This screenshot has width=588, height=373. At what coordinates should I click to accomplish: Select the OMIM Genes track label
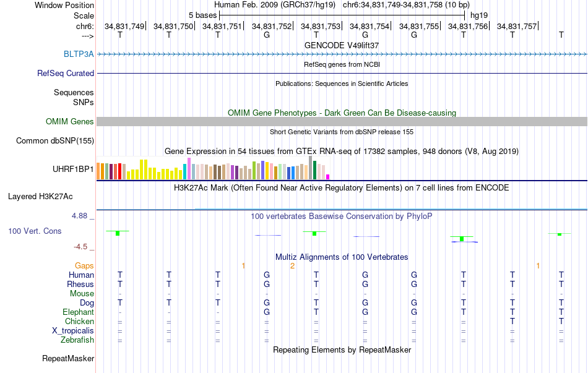(x=70, y=121)
